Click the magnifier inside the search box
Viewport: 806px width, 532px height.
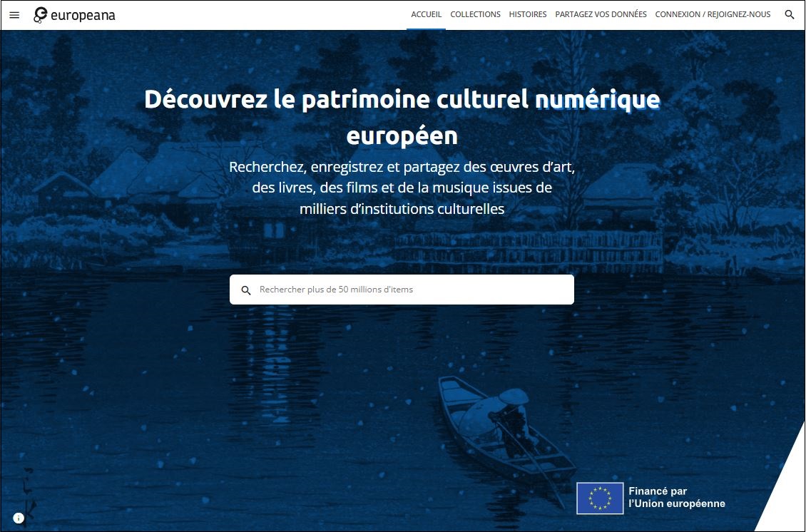click(x=246, y=290)
